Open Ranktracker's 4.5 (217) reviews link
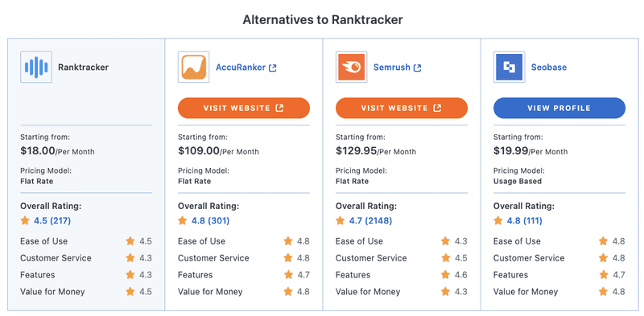 52,221
